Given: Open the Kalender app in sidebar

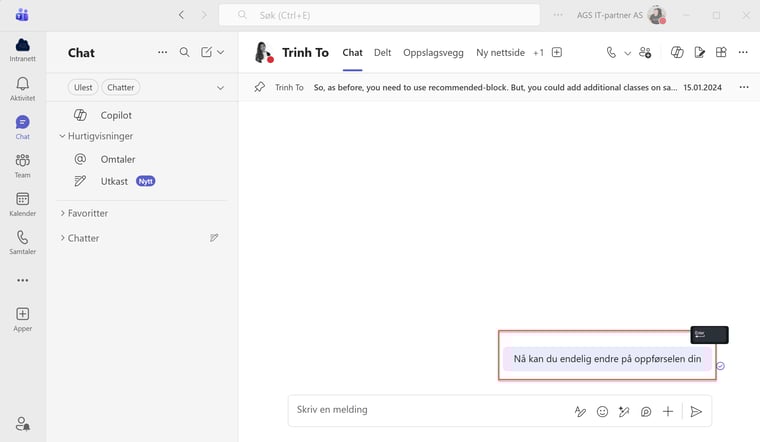Looking at the screenshot, I should (22, 204).
